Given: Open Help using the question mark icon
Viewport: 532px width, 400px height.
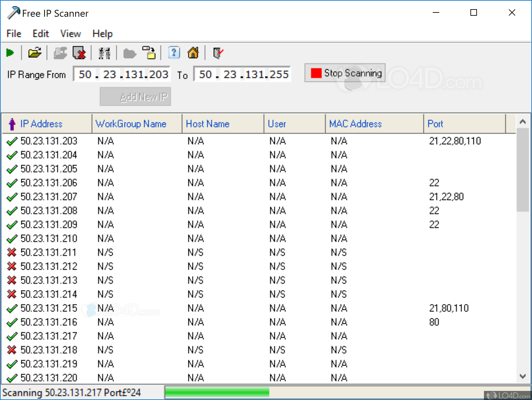Looking at the screenshot, I should 174,52.
